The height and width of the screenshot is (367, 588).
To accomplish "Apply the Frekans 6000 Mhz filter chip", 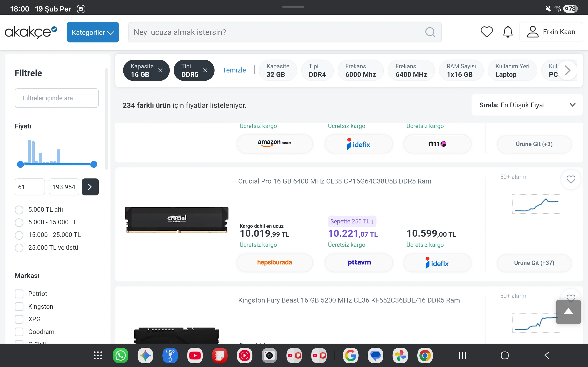I will (x=360, y=70).
